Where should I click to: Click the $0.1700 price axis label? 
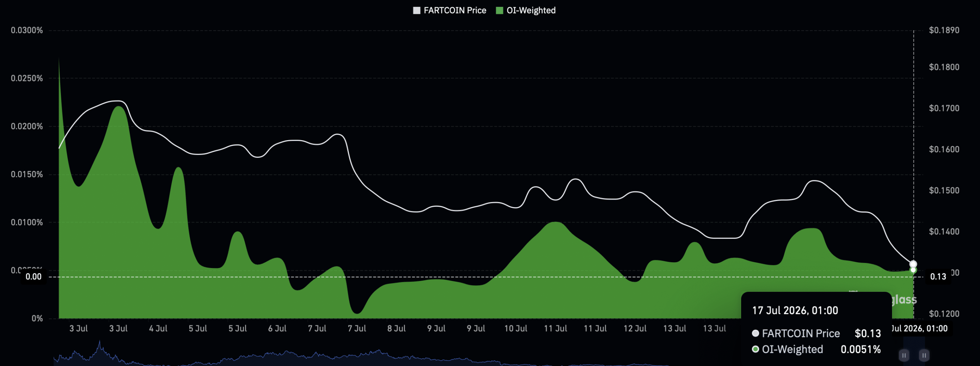[944, 108]
